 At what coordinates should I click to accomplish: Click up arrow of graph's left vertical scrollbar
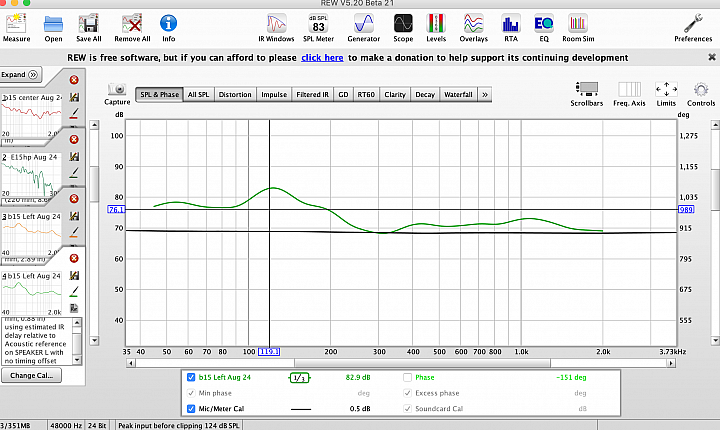tap(94, 124)
